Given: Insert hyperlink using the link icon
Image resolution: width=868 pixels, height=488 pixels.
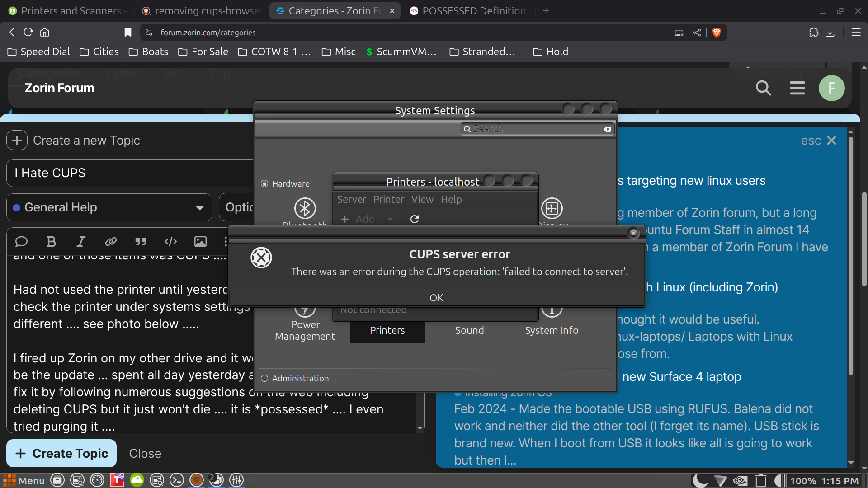Looking at the screenshot, I should point(111,242).
